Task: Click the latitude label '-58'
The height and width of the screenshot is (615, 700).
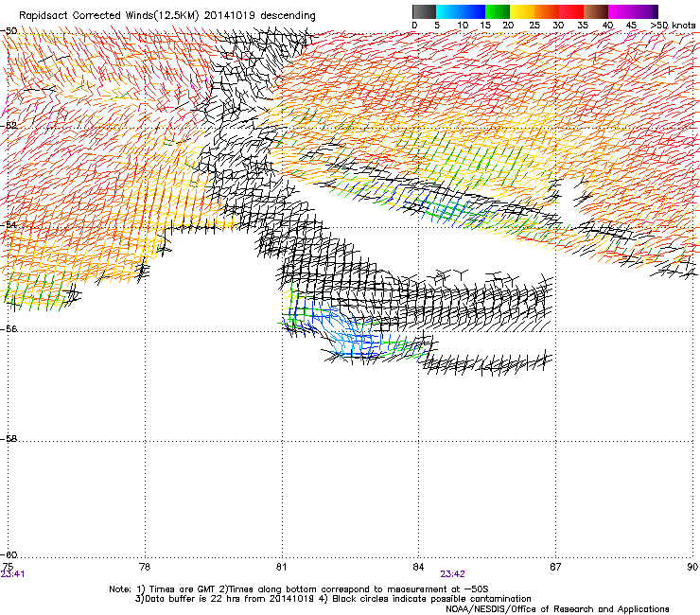Action: [9, 439]
